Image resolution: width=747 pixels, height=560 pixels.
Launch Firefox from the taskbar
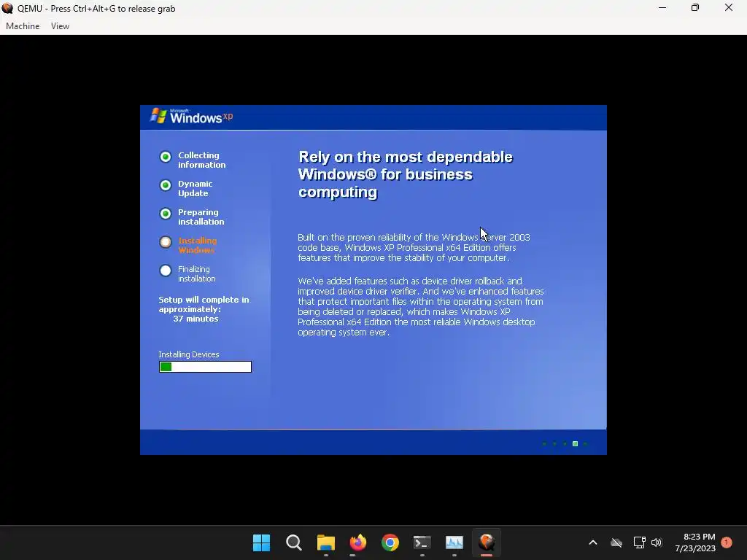(x=357, y=542)
